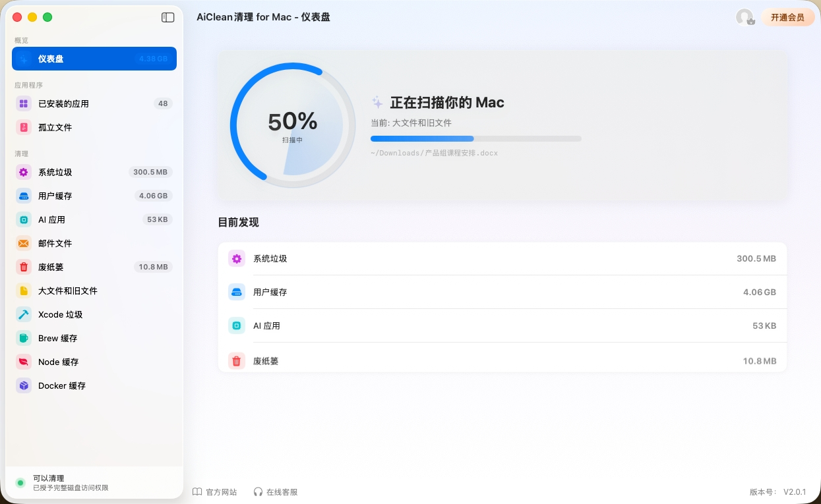Toggle the sidebar panel icon
The height and width of the screenshot is (504, 821).
point(168,18)
